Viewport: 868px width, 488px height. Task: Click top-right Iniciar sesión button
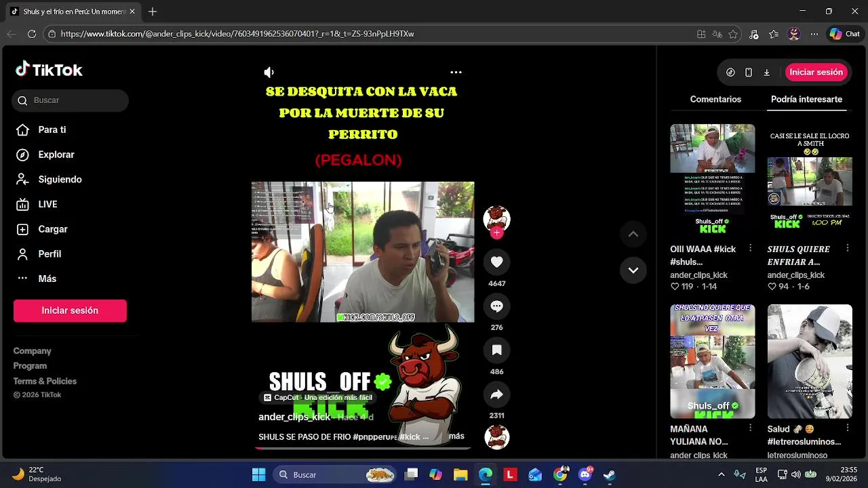[x=816, y=72]
